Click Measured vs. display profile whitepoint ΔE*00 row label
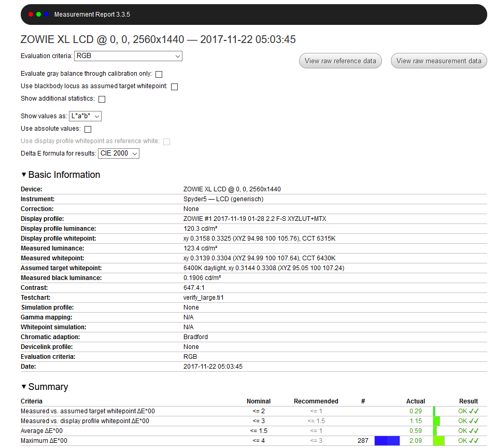 85,421
